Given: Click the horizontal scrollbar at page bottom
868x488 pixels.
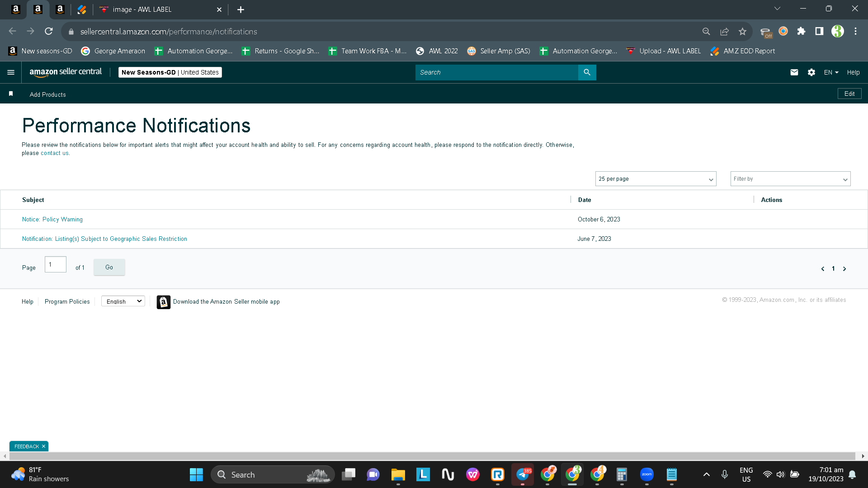Looking at the screenshot, I should 432,456.
